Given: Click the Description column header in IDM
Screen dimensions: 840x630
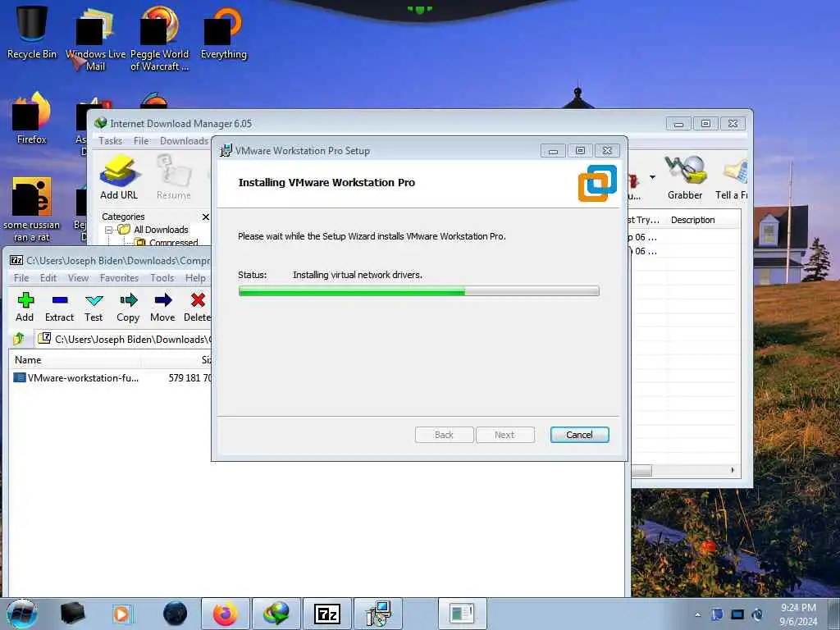Looking at the screenshot, I should (702, 220).
